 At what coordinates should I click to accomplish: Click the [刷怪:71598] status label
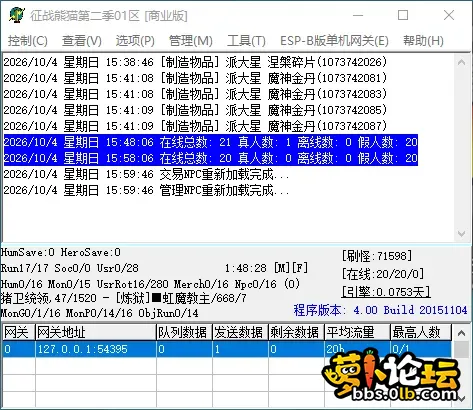point(377,256)
